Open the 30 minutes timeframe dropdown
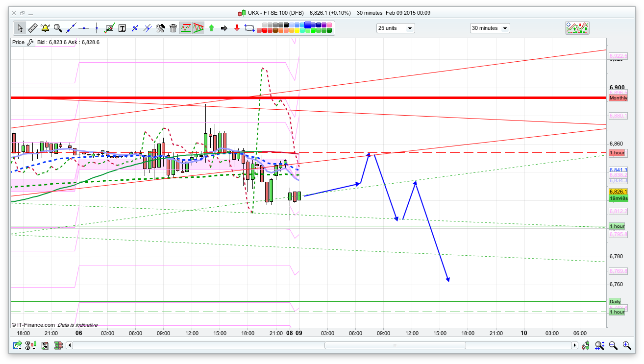Screen dimensions: 644x364 tap(489, 28)
